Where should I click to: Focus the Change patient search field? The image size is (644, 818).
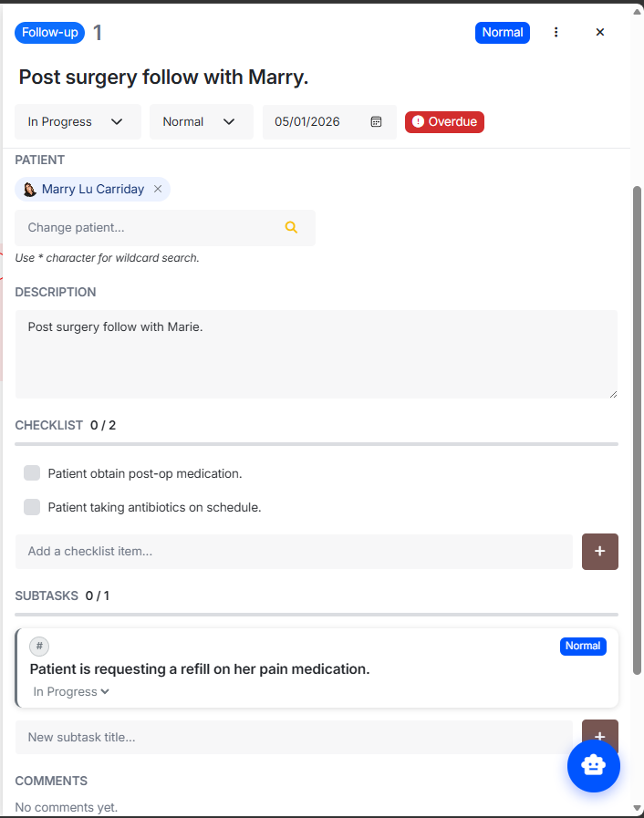click(x=165, y=228)
